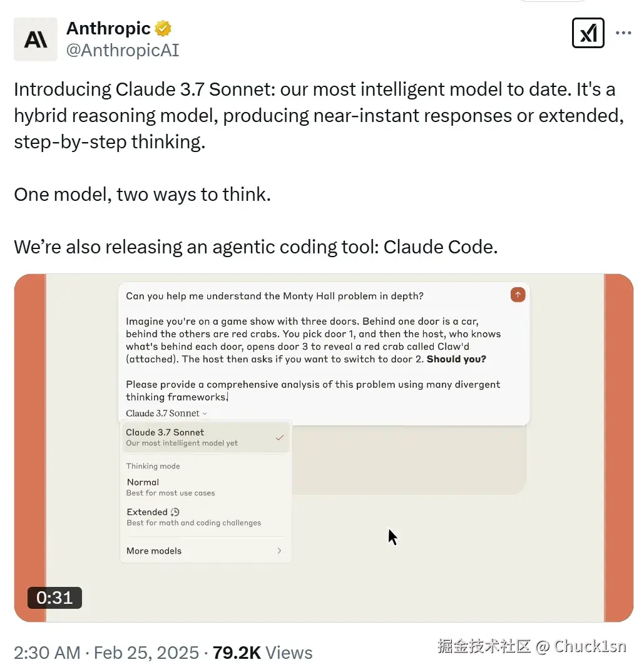
Task: Click the orange send arrow button
Action: coord(518,295)
